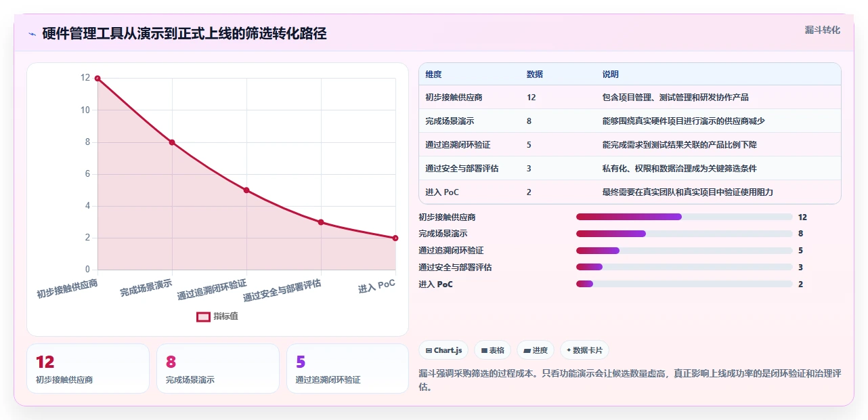Click the 进入 PoC progress bar

[684, 285]
